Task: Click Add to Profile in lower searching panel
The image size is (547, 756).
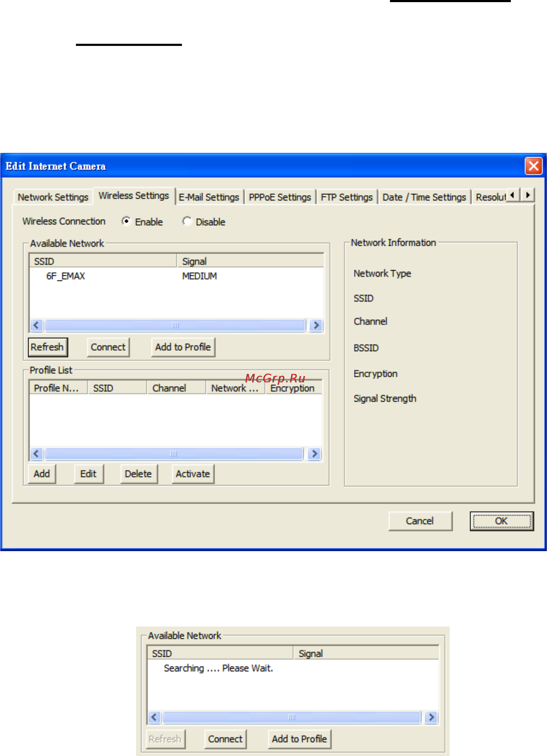Action: (299, 739)
